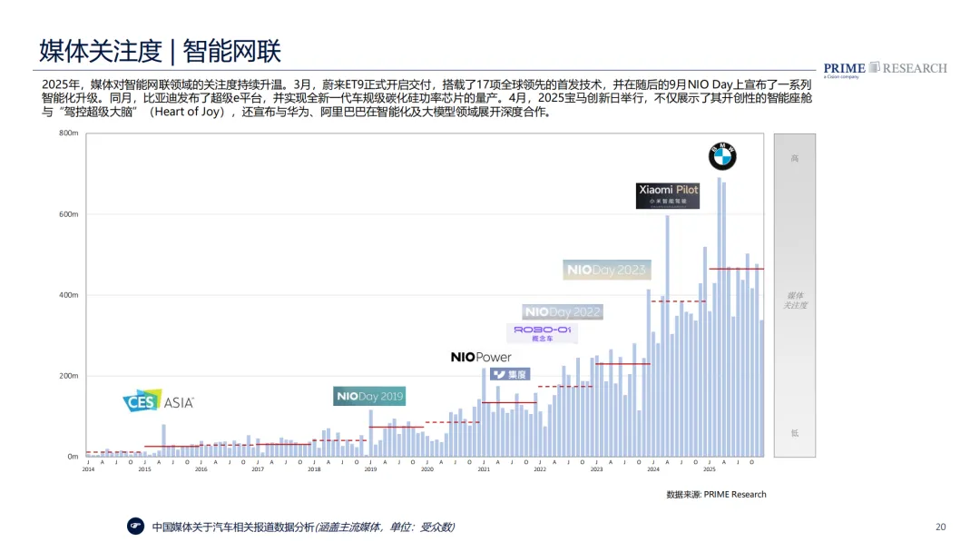Click the 集度 brand badge

[x=510, y=374]
